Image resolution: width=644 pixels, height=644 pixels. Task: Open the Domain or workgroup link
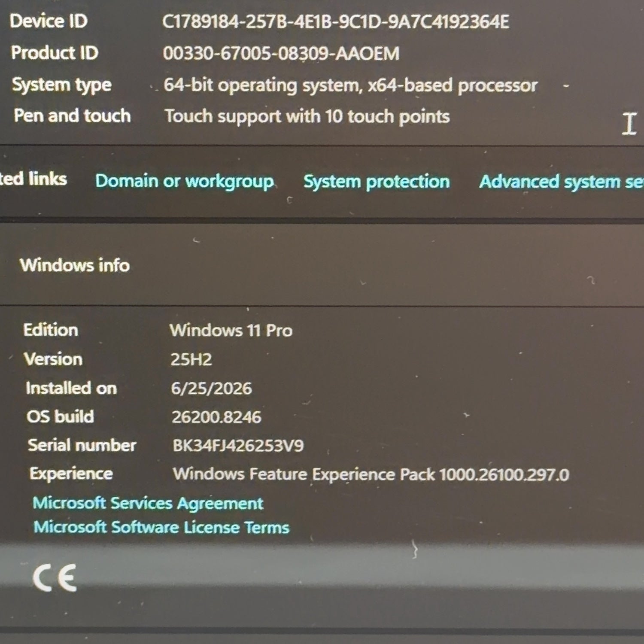[185, 181]
